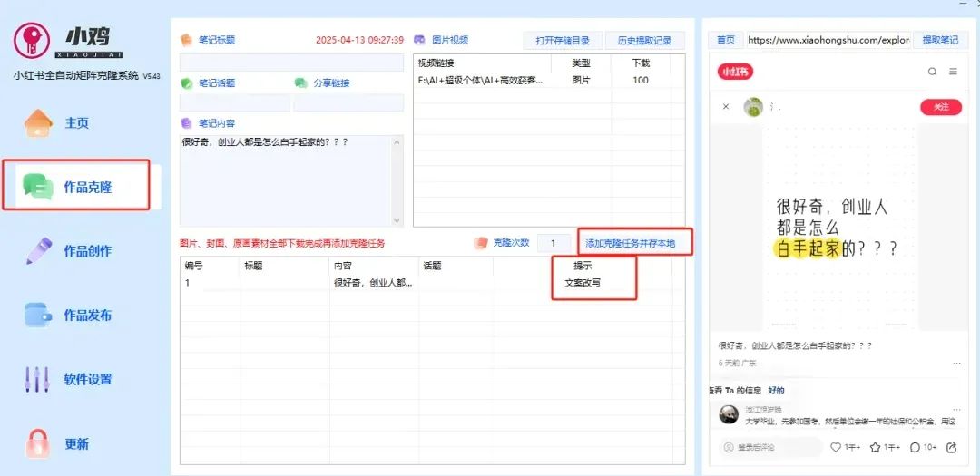Click the 笔记标题 input field
The height and width of the screenshot is (476, 980).
tap(292, 63)
